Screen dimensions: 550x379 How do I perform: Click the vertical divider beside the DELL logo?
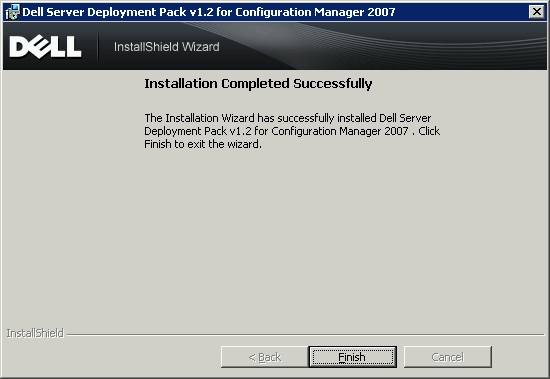coord(98,46)
